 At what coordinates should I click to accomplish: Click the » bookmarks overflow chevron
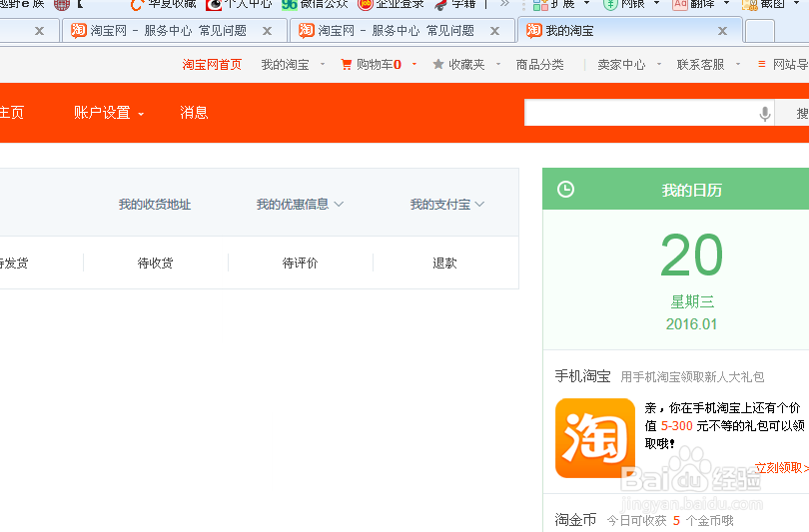(x=504, y=4)
